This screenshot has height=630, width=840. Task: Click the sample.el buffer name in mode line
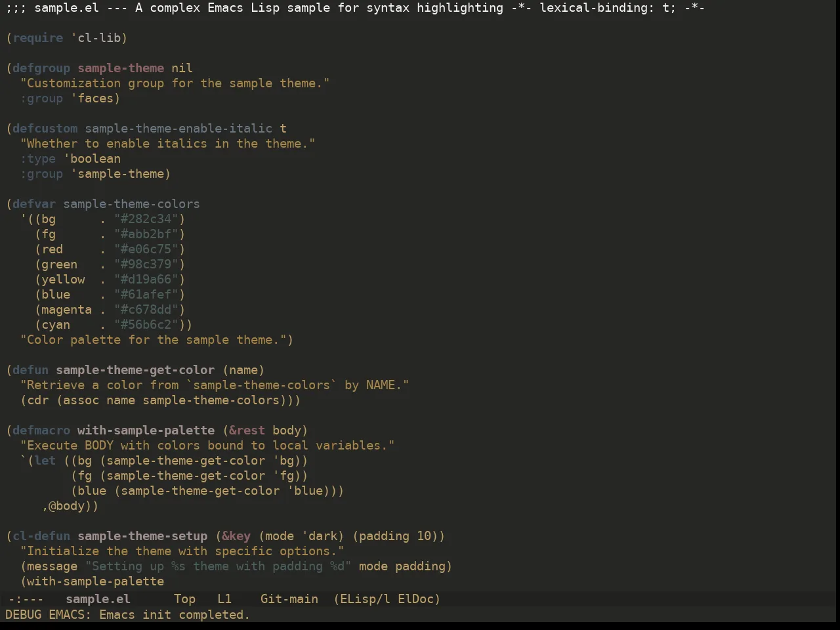98,599
